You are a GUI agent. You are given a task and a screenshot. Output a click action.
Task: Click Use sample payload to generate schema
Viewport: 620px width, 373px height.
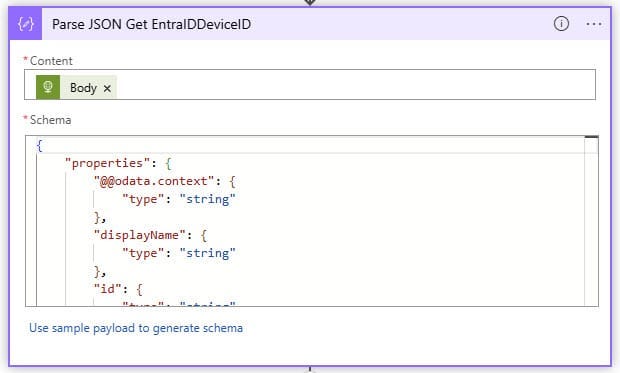click(x=136, y=328)
